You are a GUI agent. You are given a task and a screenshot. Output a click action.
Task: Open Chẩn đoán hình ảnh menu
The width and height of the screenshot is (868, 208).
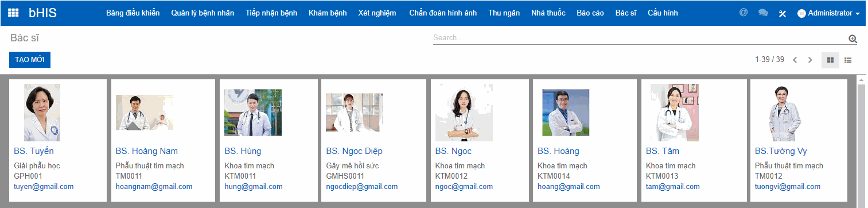pos(443,13)
